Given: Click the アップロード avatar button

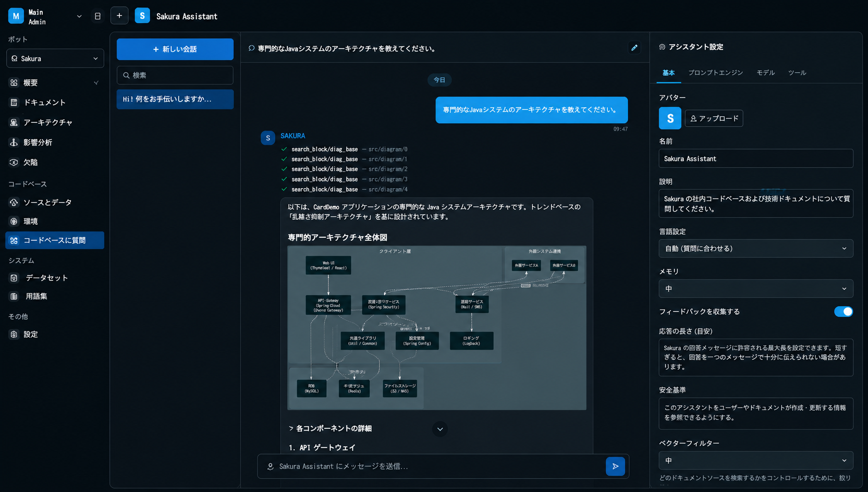Looking at the screenshot, I should click(x=714, y=118).
